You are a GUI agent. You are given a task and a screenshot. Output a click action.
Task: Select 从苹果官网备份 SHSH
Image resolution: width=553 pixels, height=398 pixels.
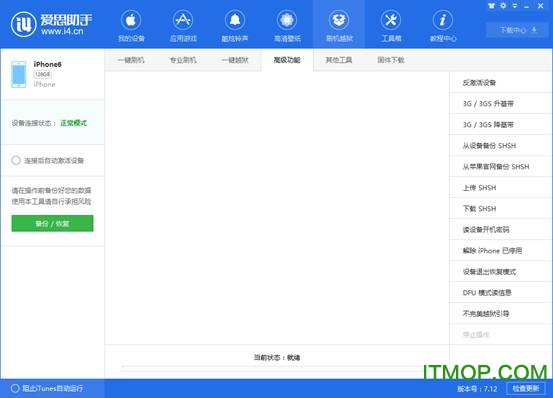(x=500, y=166)
